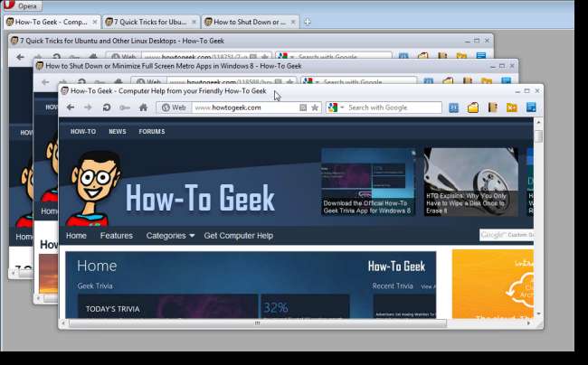Click brown book icon in front window toolbar

pyautogui.click(x=492, y=108)
